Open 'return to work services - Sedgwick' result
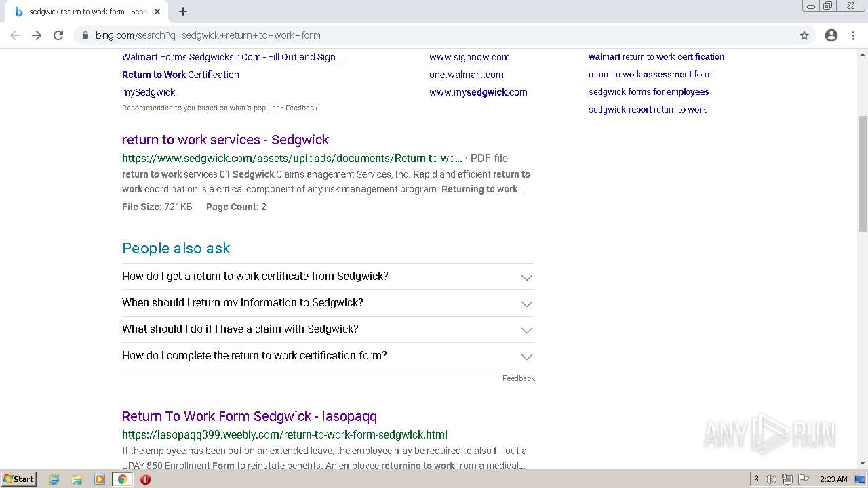This screenshot has height=488, width=868. [x=225, y=140]
